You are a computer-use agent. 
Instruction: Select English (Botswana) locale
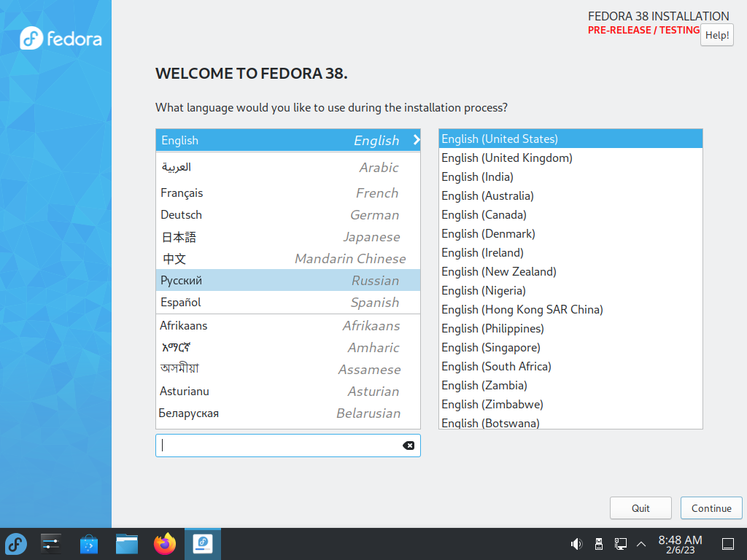click(x=570, y=422)
